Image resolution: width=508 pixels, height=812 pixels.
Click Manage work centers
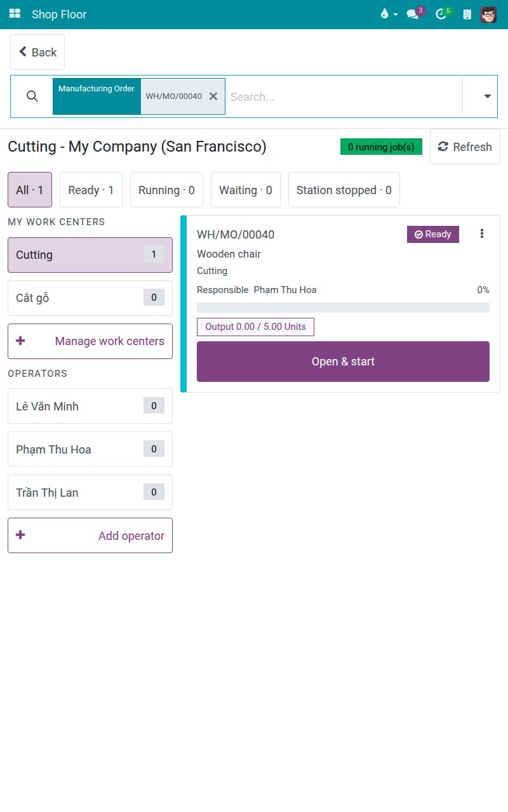[x=90, y=341]
